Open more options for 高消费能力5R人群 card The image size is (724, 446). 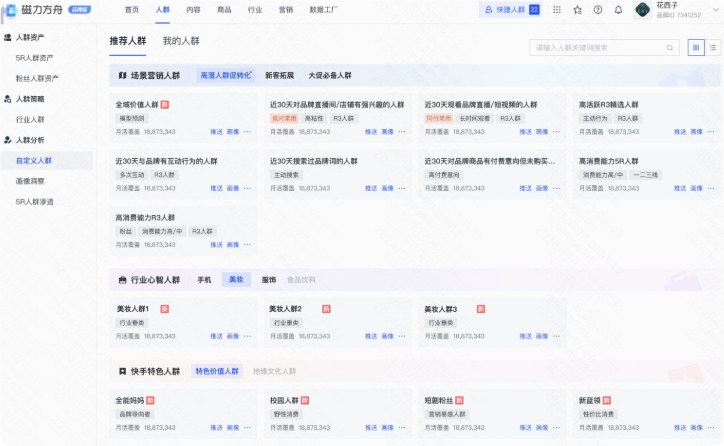[x=711, y=188]
